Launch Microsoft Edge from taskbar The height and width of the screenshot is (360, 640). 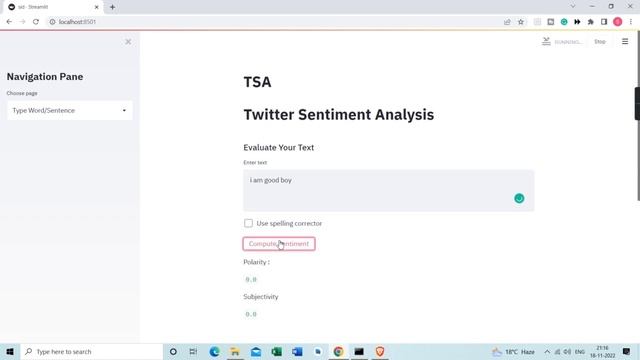(214, 351)
